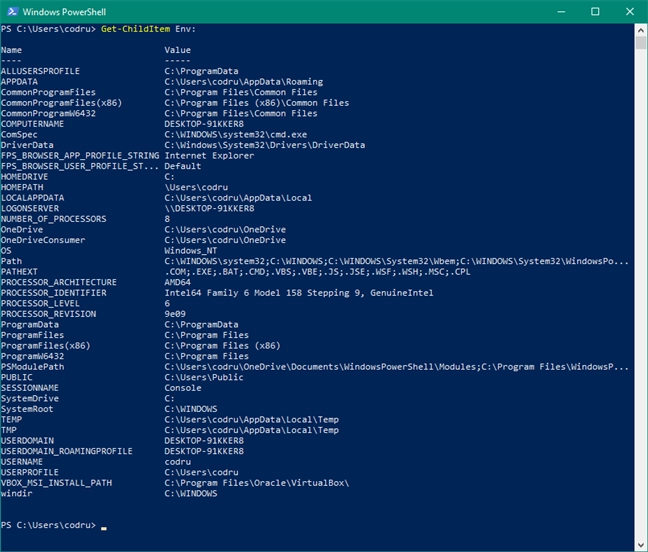Viewport: 648px width, 552px height.
Task: Close the Windows PowerShell window
Action: point(630,12)
